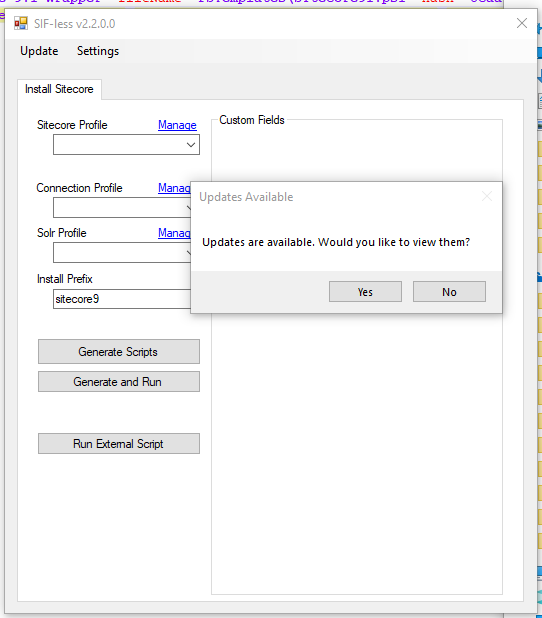Open the Solr Profile combo box
The width and height of the screenshot is (542, 618).
[122, 253]
